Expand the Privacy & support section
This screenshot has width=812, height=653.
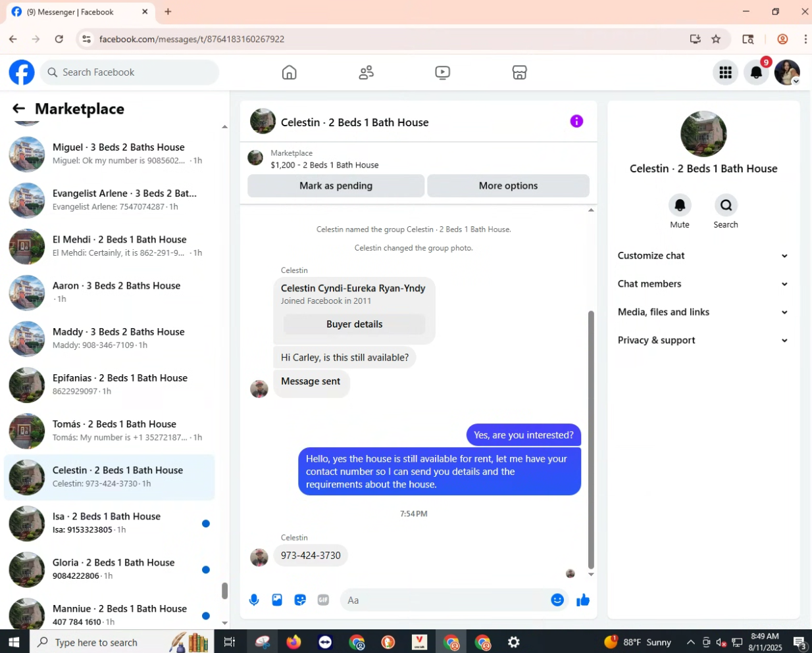click(x=703, y=341)
